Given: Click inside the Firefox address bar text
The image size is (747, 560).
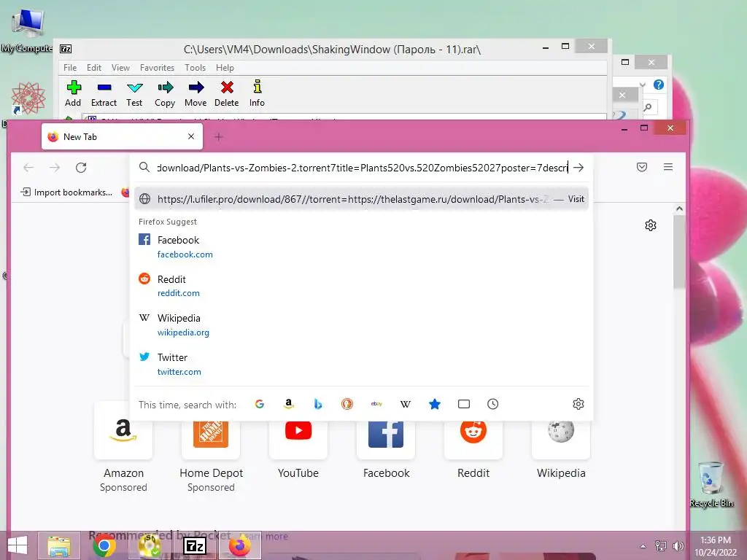Looking at the screenshot, I should tap(362, 168).
